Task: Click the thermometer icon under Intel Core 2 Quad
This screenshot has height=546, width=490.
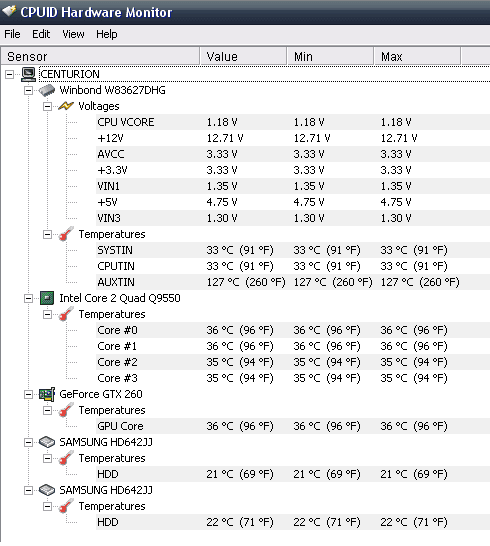Action: (x=66, y=314)
